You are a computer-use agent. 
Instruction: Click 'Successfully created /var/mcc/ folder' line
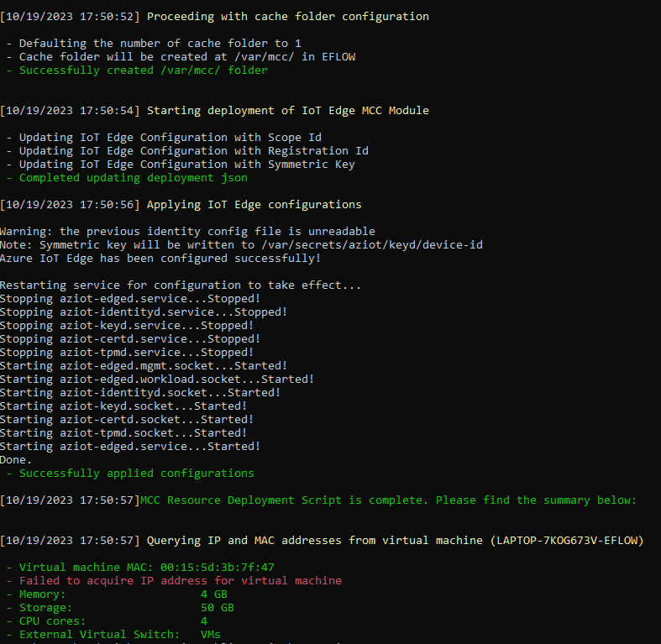click(x=144, y=71)
